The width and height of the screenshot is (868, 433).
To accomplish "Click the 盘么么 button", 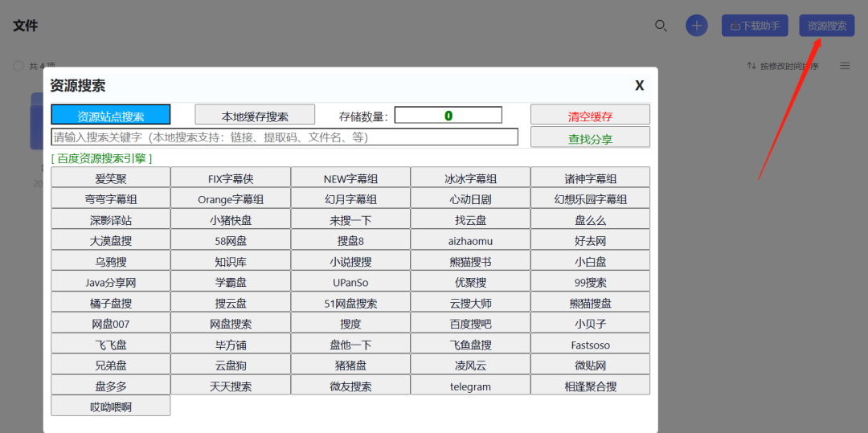I will (x=590, y=219).
